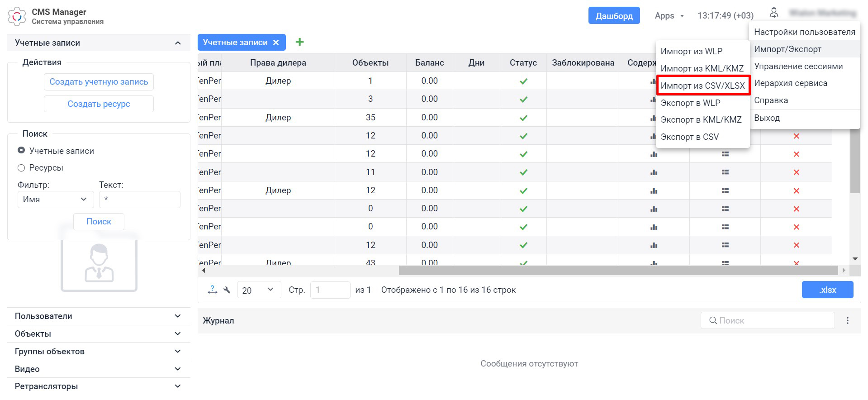Select the Ресурсы radio button
Image resolution: width=868 pixels, height=400 pixels.
[x=21, y=168]
